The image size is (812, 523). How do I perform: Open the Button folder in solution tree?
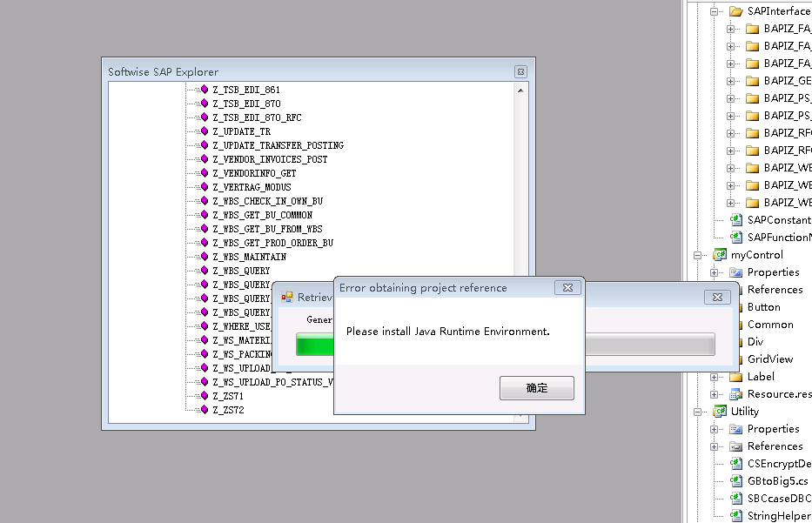click(x=764, y=307)
